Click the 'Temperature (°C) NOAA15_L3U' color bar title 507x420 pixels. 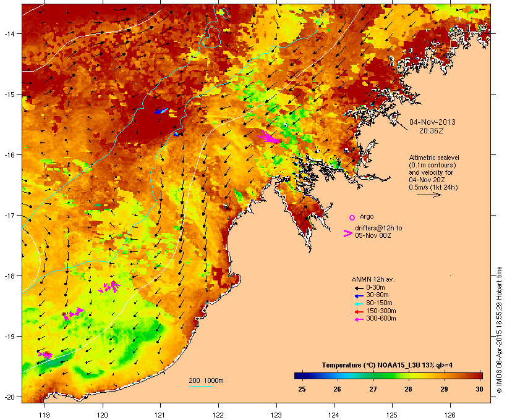click(370, 366)
